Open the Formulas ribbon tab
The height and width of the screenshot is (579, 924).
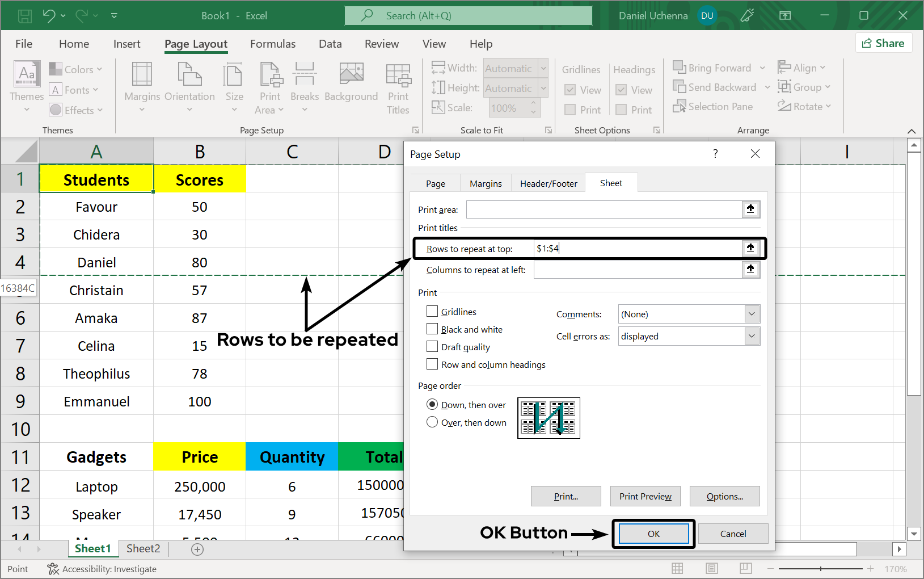coord(273,44)
